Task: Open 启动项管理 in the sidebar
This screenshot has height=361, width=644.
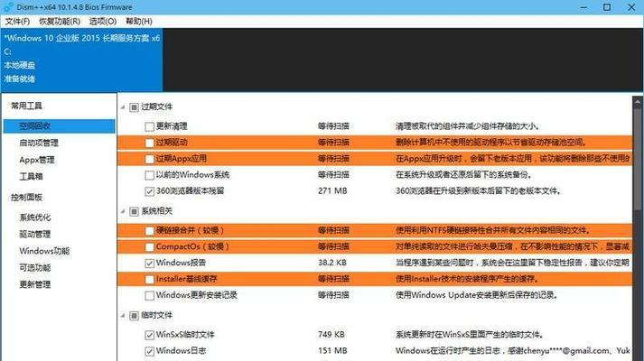Action: (x=39, y=143)
